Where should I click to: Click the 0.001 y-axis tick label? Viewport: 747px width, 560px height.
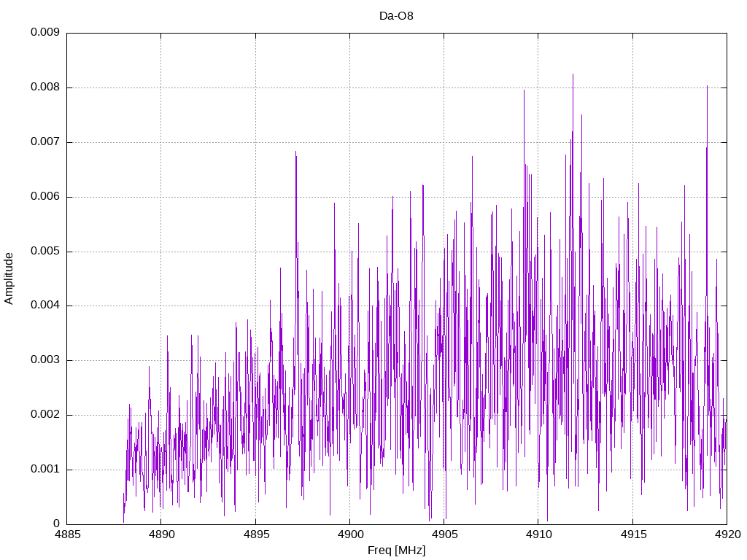(x=45, y=469)
